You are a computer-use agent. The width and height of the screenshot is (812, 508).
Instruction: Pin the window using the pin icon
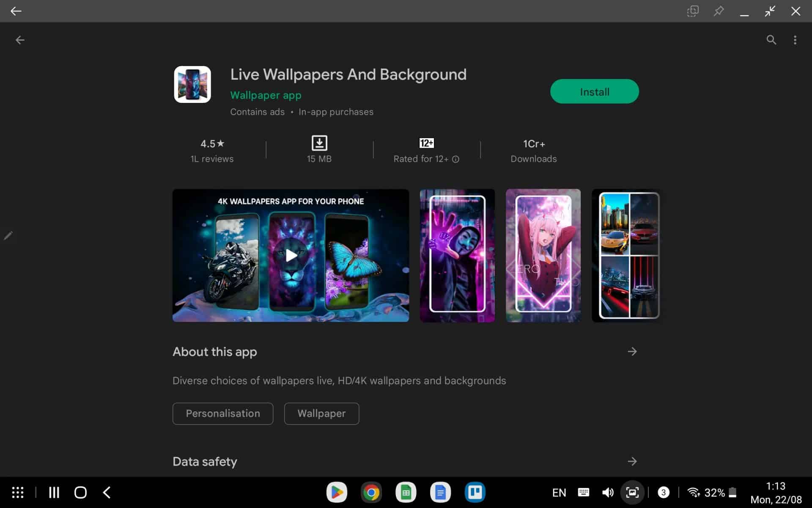719,11
